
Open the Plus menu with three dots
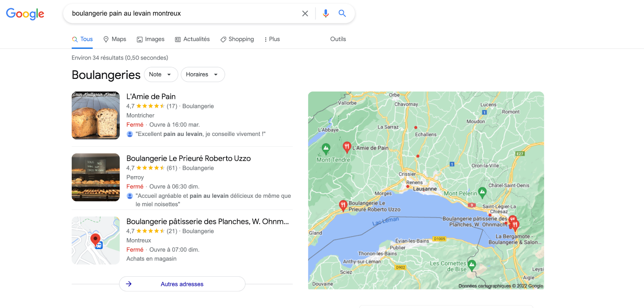272,39
